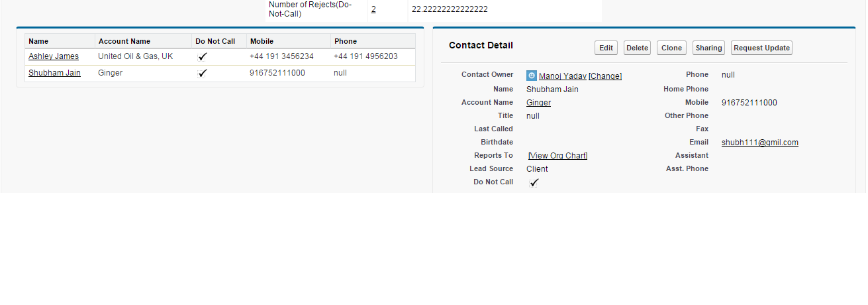Image resolution: width=868 pixels, height=305 pixels.
Task: Click the Asst. Phone field label
Action: click(x=687, y=168)
